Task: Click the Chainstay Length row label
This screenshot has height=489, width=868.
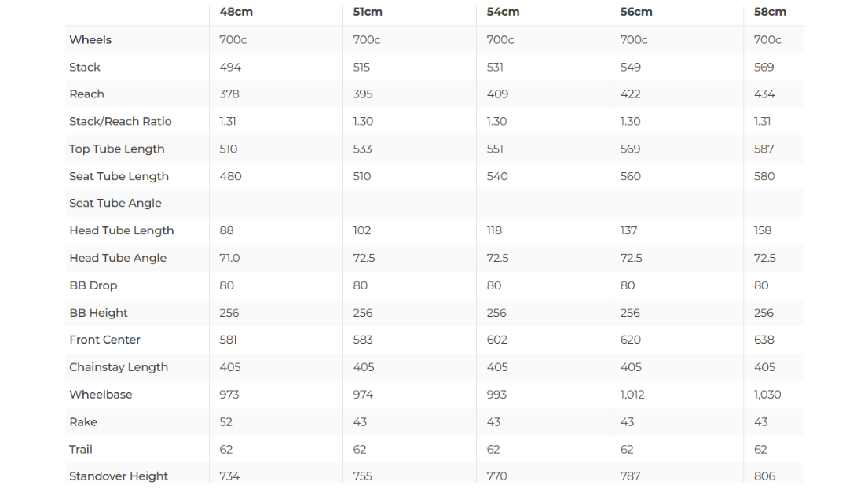Action: point(119,367)
